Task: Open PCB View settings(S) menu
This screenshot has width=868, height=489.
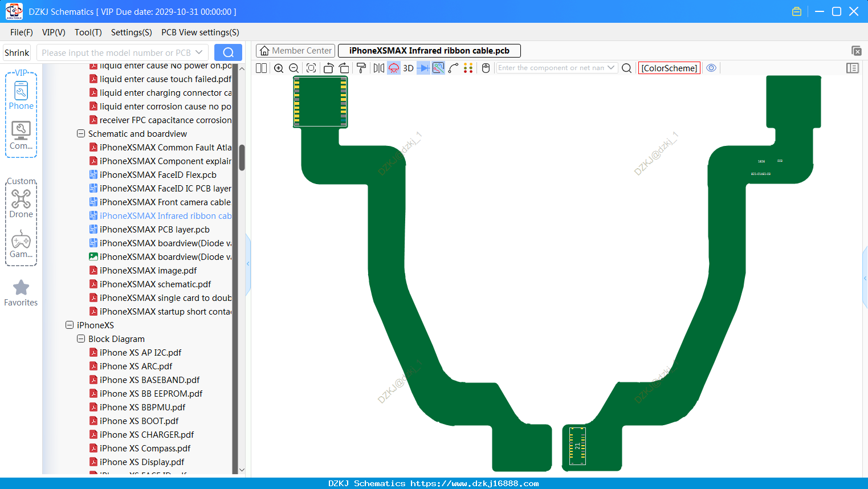Action: (x=200, y=32)
